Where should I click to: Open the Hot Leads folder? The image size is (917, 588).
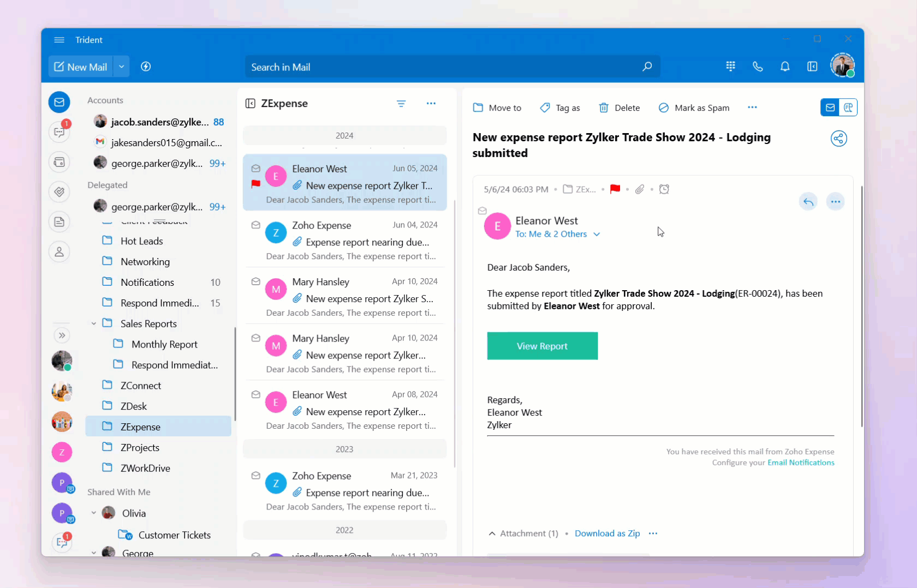pos(141,241)
